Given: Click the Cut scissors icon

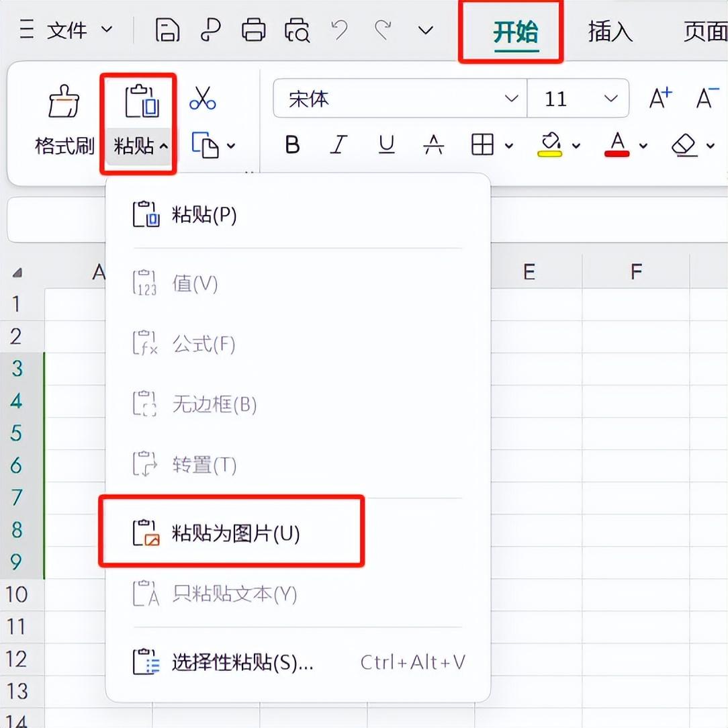Looking at the screenshot, I should tap(202, 98).
